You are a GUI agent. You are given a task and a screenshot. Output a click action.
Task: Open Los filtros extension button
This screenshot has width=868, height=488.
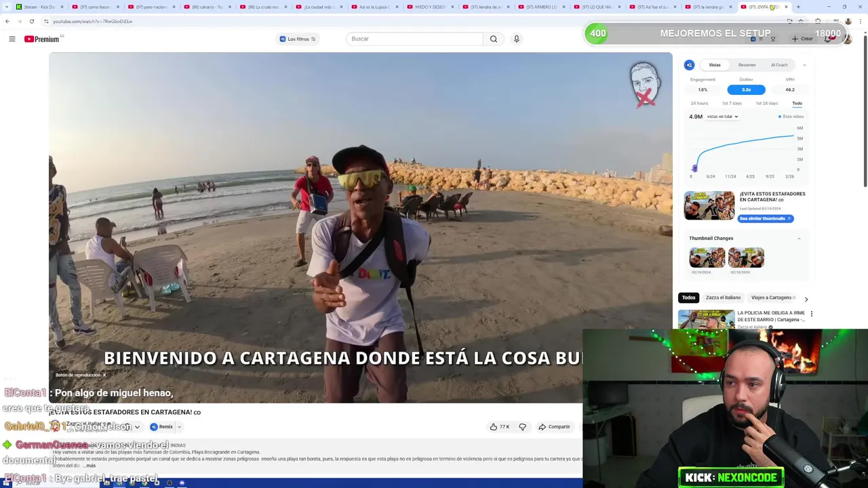[298, 39]
